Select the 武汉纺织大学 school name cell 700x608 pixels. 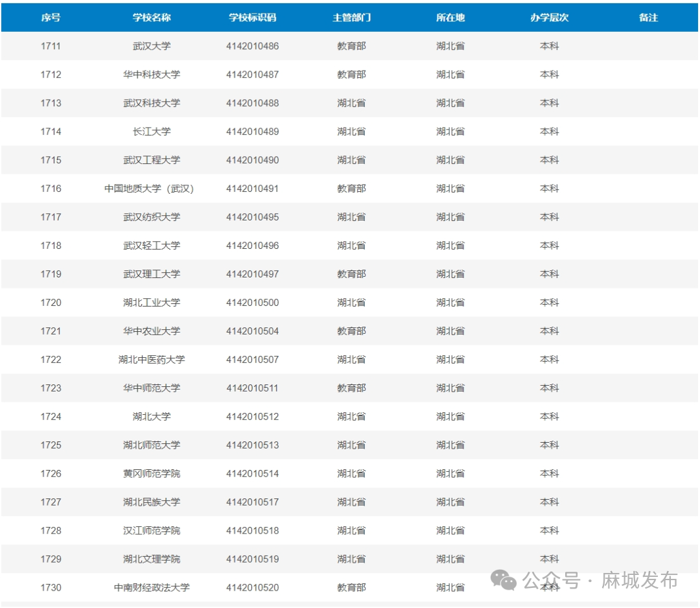pyautogui.click(x=152, y=217)
